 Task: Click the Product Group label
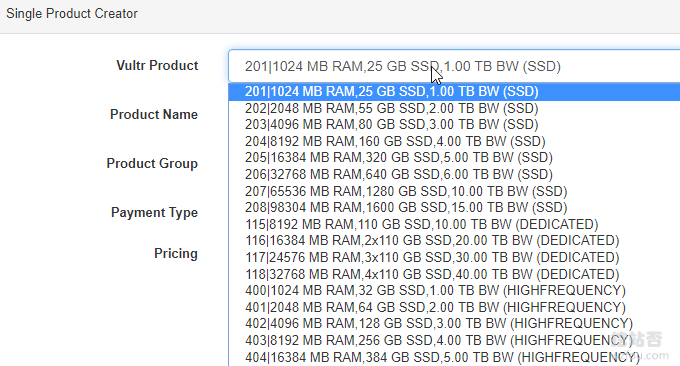point(152,163)
